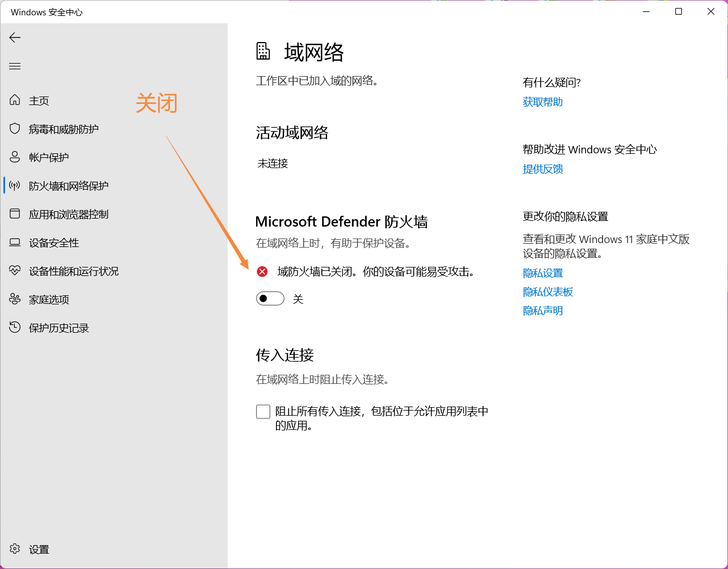Image resolution: width=728 pixels, height=569 pixels.
Task: Click the 传入连接 heading
Action: pyautogui.click(x=285, y=355)
